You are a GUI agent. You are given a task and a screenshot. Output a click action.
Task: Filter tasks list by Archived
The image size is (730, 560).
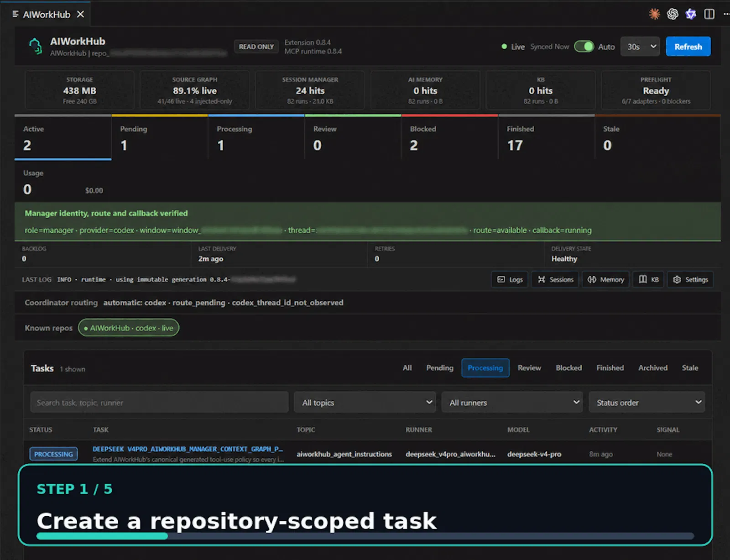pos(652,368)
